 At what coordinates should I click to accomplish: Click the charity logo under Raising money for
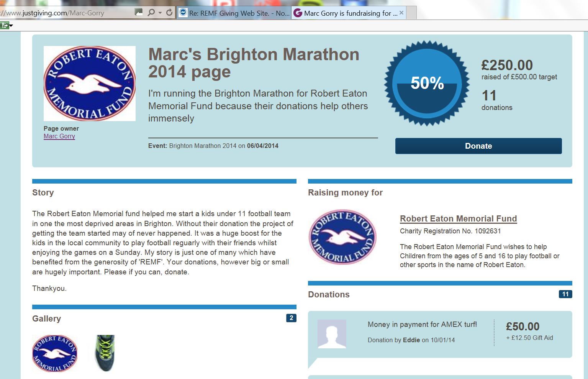click(x=342, y=237)
